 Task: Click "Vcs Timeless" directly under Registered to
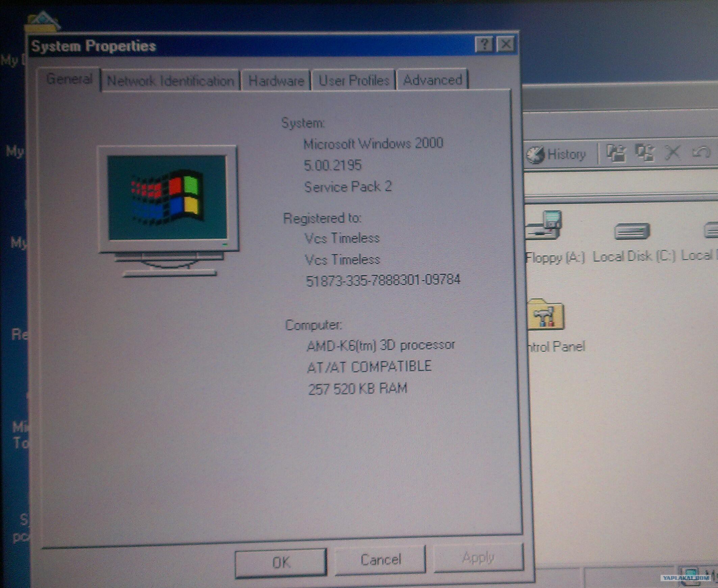[342, 238]
